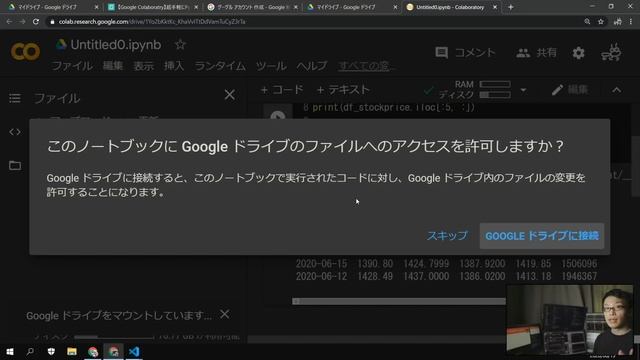Star the Untitled0.ipynb notebook
Viewport: 640px width, 360px height.
click(180, 44)
